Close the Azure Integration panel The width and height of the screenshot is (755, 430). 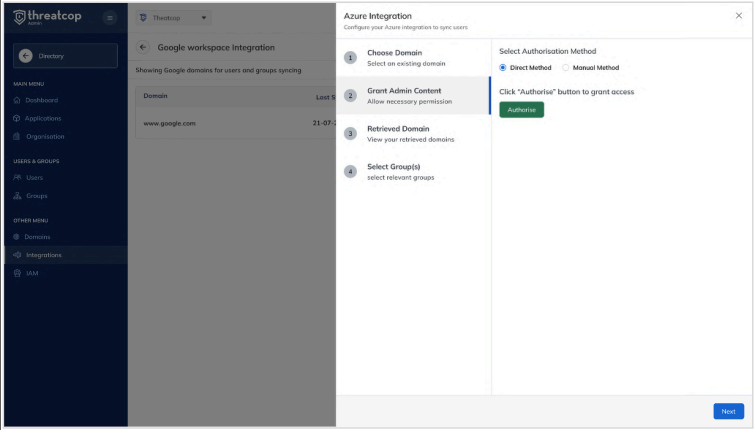738,16
